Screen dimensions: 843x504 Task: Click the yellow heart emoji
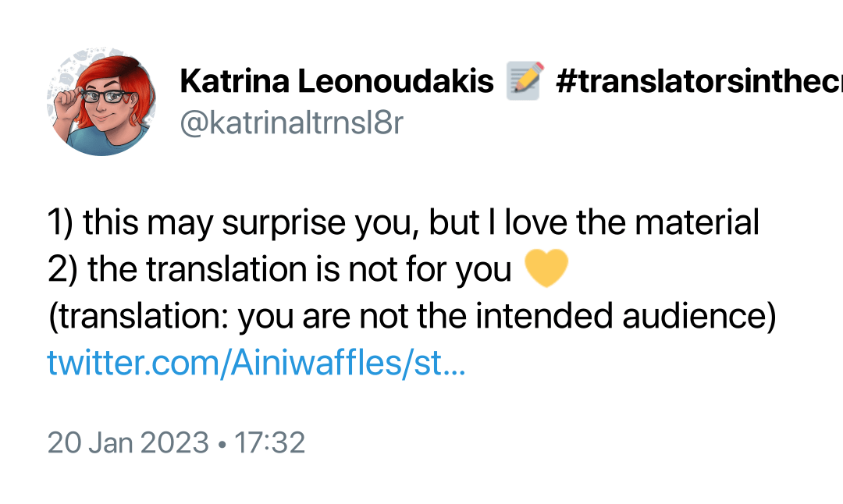pyautogui.click(x=546, y=268)
